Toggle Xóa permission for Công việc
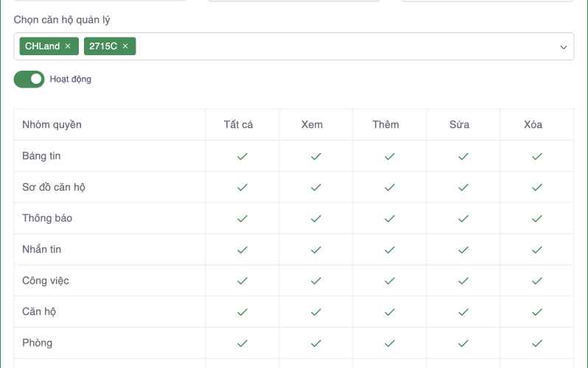The width and height of the screenshot is (588, 368). click(x=537, y=280)
